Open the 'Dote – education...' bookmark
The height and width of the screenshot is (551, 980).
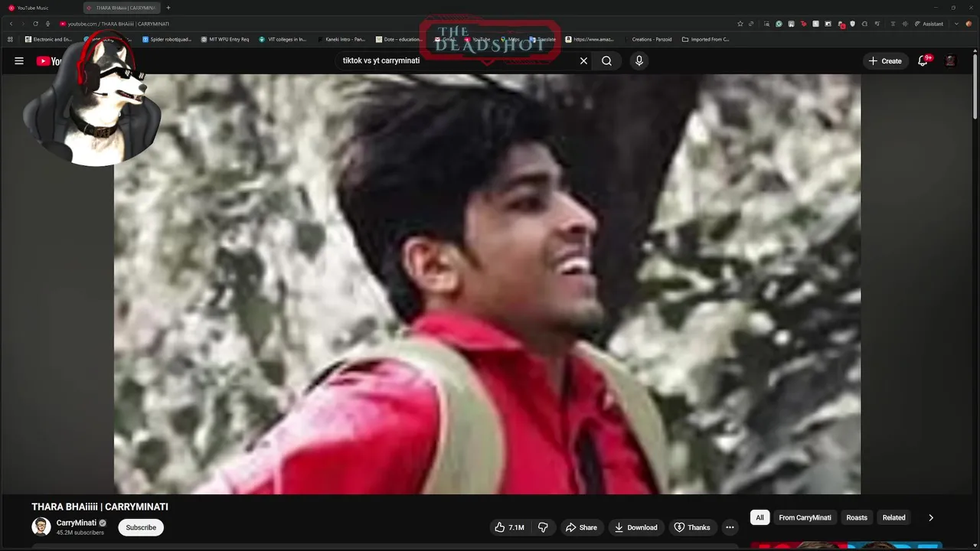(399, 39)
